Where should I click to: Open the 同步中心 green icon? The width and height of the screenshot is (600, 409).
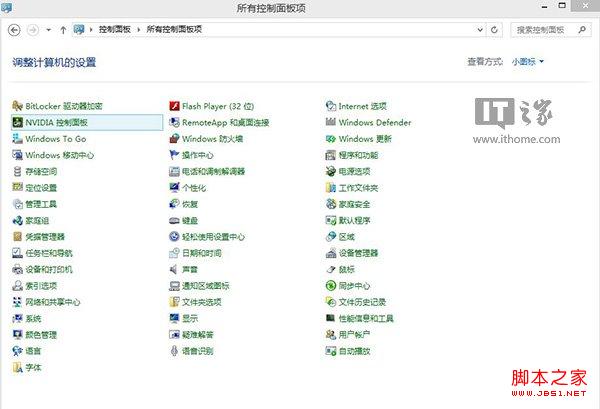(x=331, y=285)
